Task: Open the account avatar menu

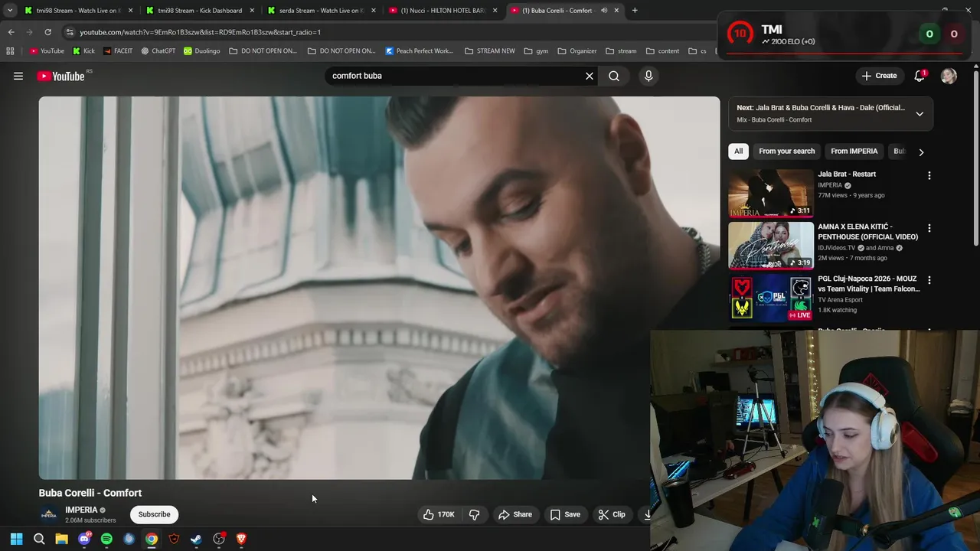Action: 949,76
